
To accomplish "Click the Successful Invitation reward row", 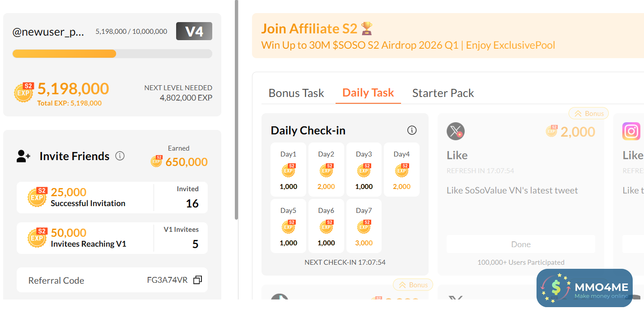I will [x=86, y=198].
